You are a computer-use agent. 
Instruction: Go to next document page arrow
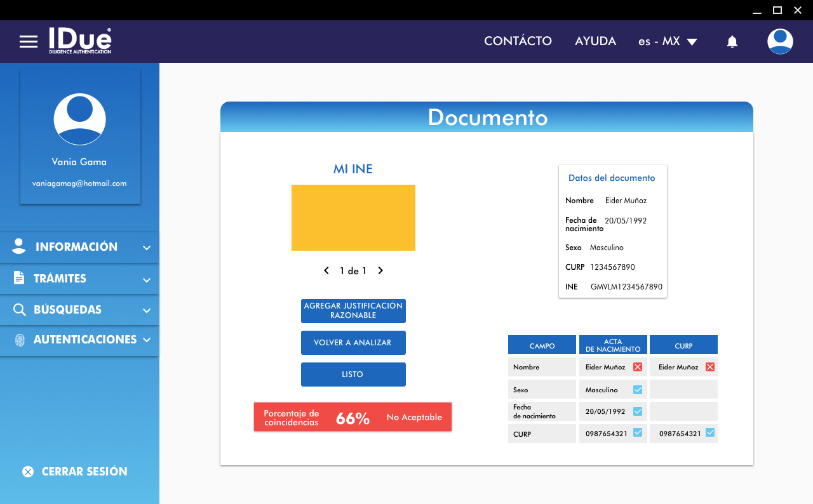(380, 271)
